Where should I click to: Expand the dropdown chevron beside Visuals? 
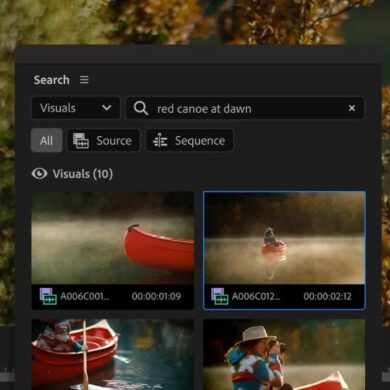(x=107, y=108)
